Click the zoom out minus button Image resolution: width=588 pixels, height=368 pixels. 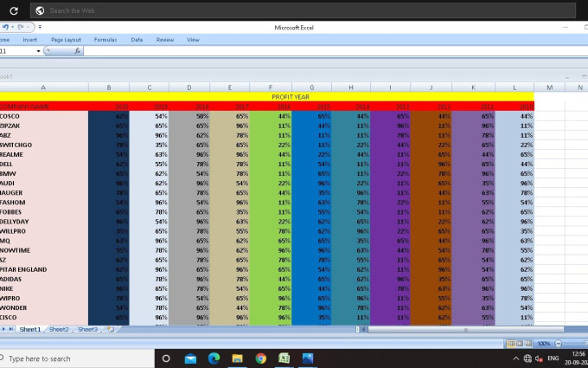(558, 344)
